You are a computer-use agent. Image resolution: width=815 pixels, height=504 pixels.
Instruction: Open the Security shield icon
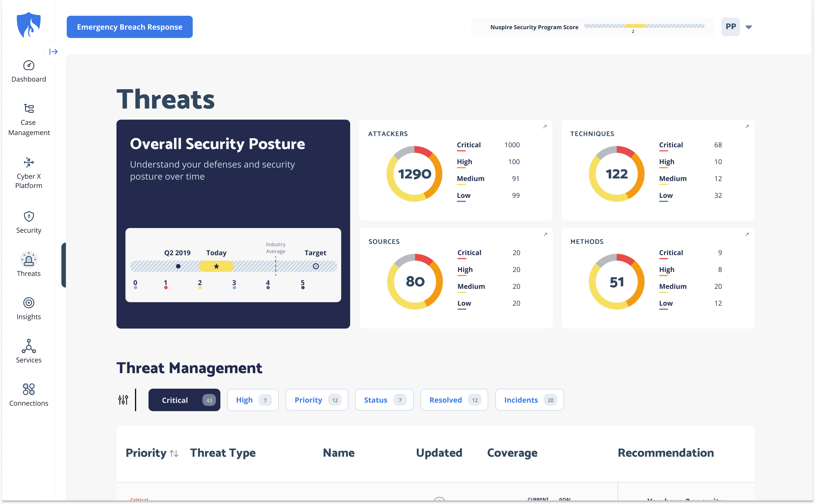pos(29,217)
